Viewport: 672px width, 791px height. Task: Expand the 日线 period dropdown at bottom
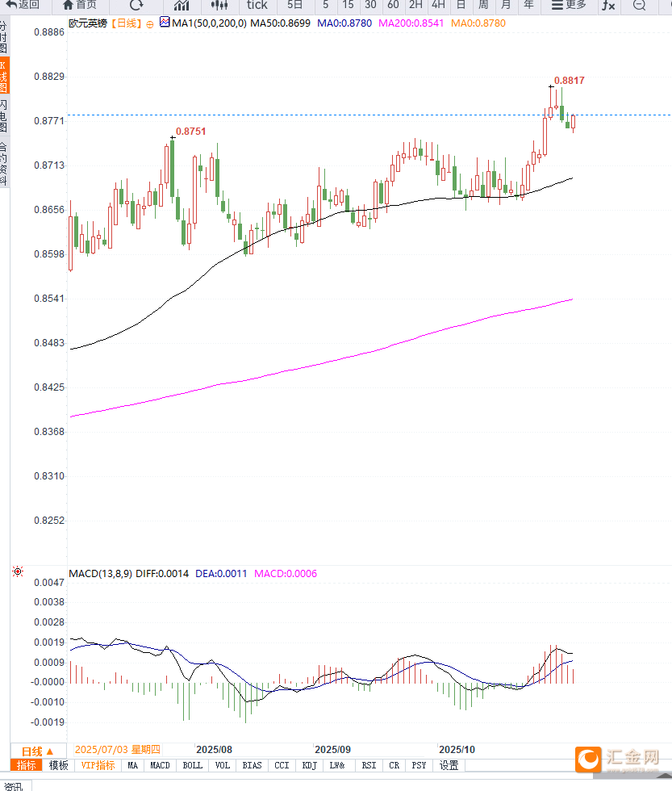38,751
